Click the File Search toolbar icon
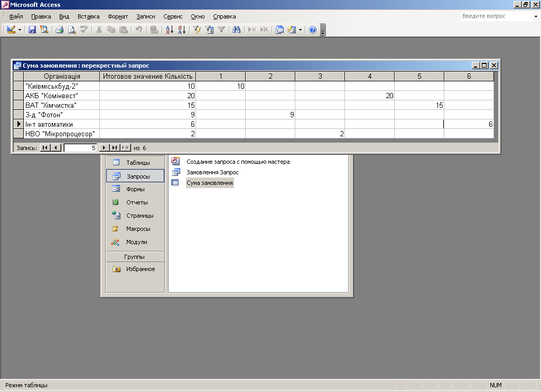Image resolution: width=541 pixels, height=392 pixels. [x=44, y=30]
